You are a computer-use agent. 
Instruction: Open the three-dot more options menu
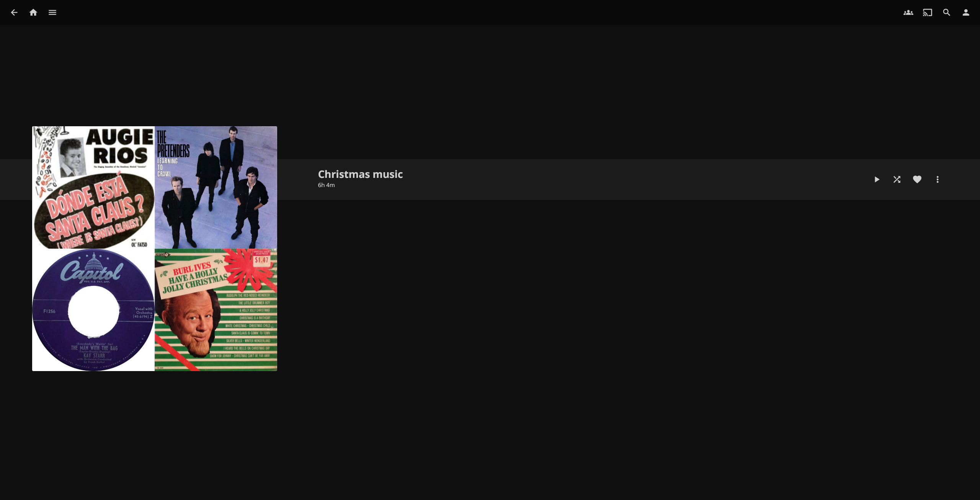coord(938,179)
